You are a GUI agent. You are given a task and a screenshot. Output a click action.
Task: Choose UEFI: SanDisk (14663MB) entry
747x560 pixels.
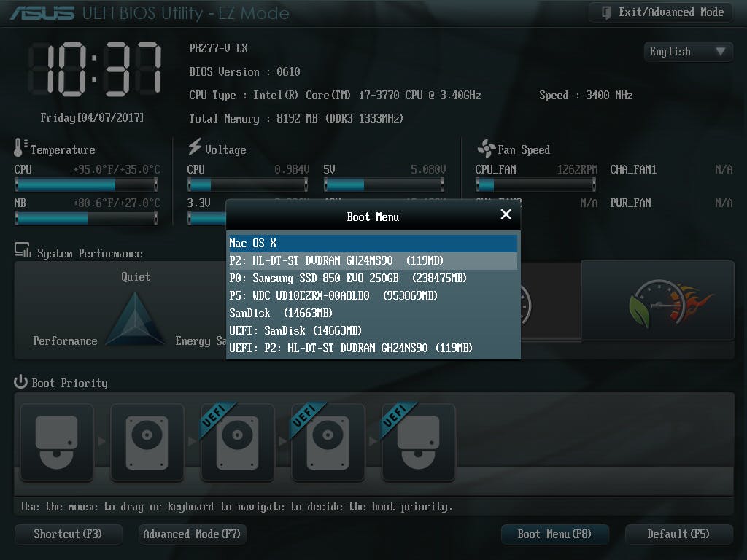pos(373,330)
